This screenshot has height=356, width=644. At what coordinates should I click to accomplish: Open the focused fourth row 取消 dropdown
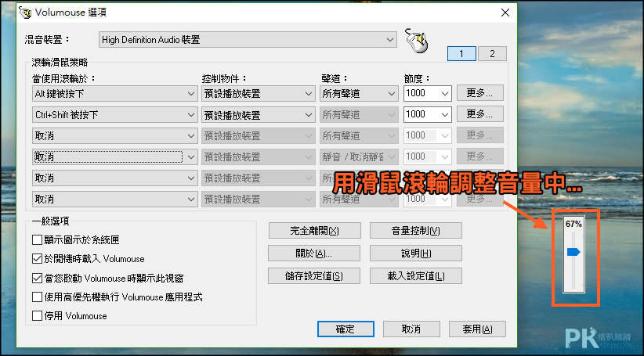pos(114,156)
